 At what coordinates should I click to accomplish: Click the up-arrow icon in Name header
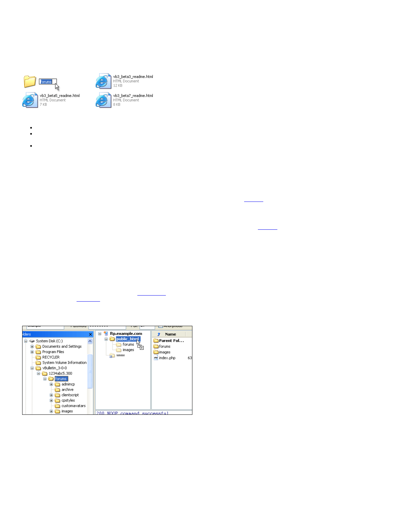[158, 334]
